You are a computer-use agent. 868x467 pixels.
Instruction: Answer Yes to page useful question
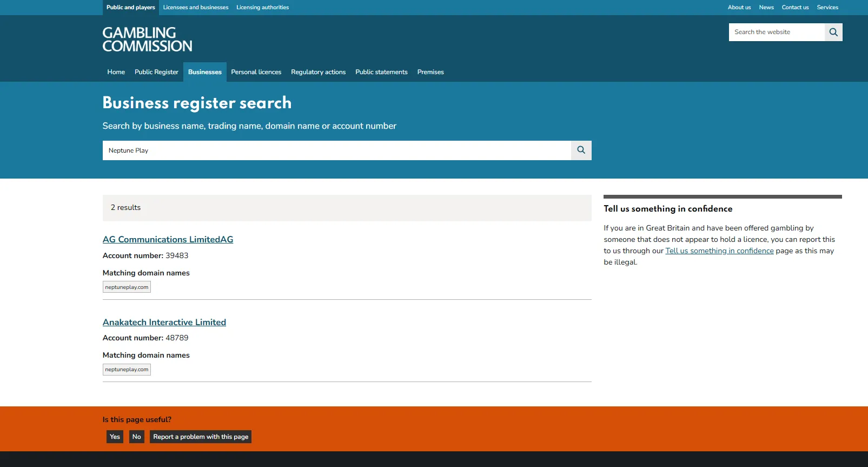tap(115, 437)
